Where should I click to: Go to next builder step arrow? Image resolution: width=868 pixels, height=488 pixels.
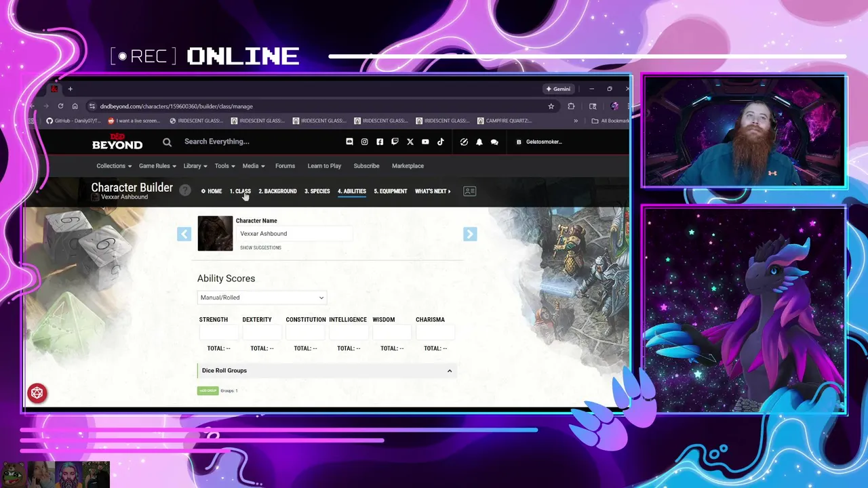pos(470,234)
